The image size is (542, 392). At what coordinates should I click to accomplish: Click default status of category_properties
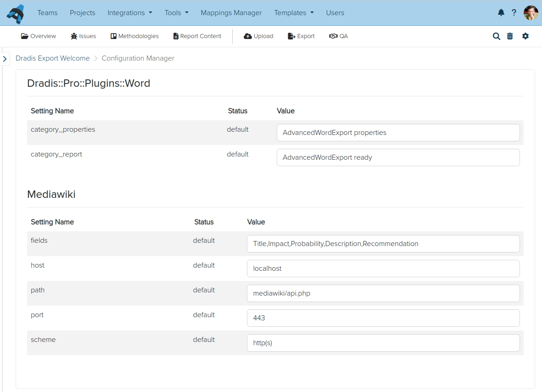point(237,129)
